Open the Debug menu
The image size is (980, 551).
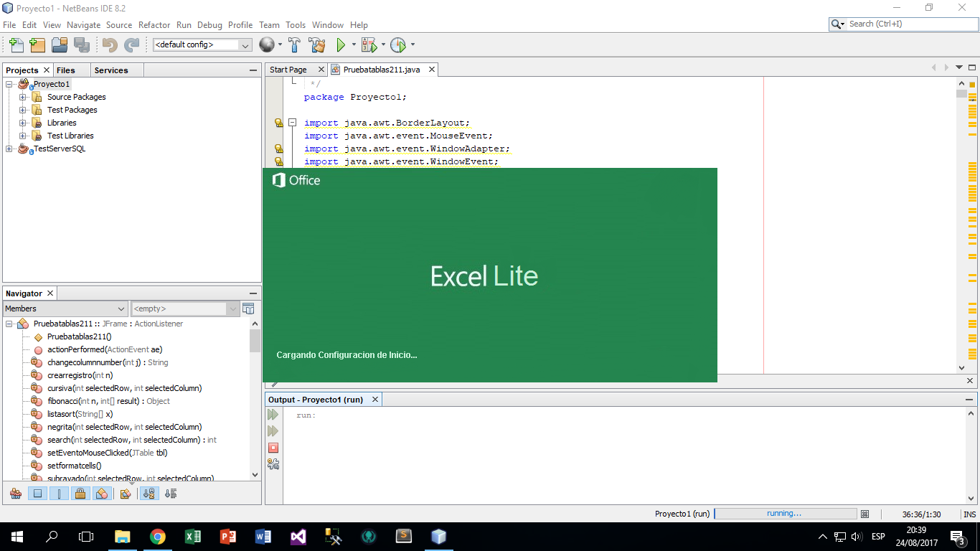pyautogui.click(x=209, y=24)
